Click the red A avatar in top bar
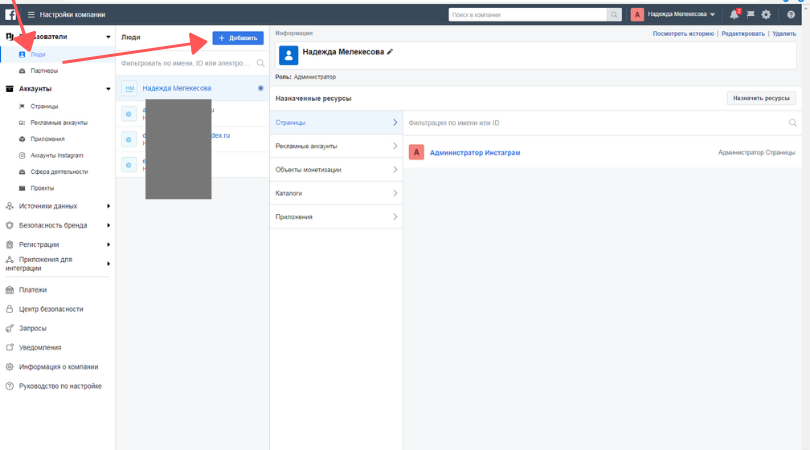This screenshot has height=450, width=810. pos(637,14)
